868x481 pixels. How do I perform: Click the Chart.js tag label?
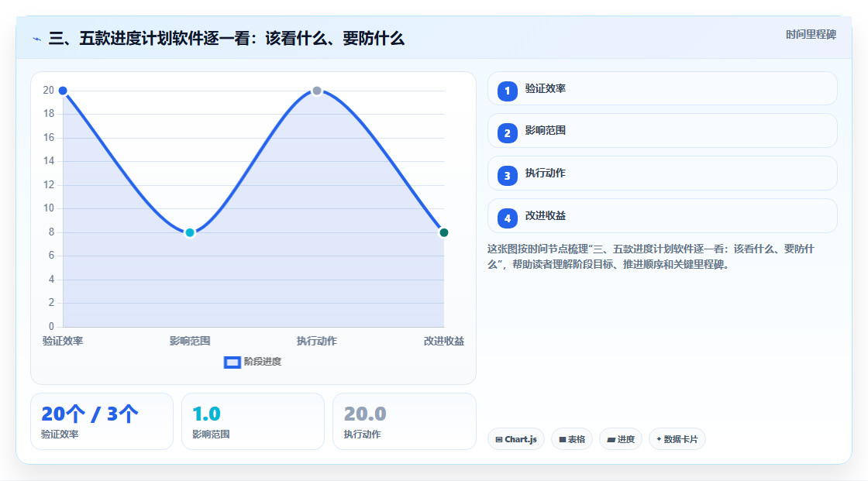[521, 439]
